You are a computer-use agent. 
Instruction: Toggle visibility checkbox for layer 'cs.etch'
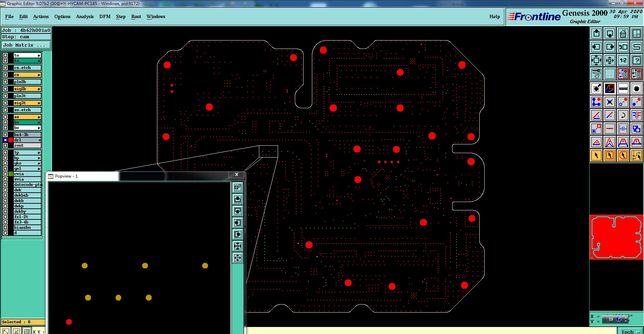pyautogui.click(x=5, y=68)
